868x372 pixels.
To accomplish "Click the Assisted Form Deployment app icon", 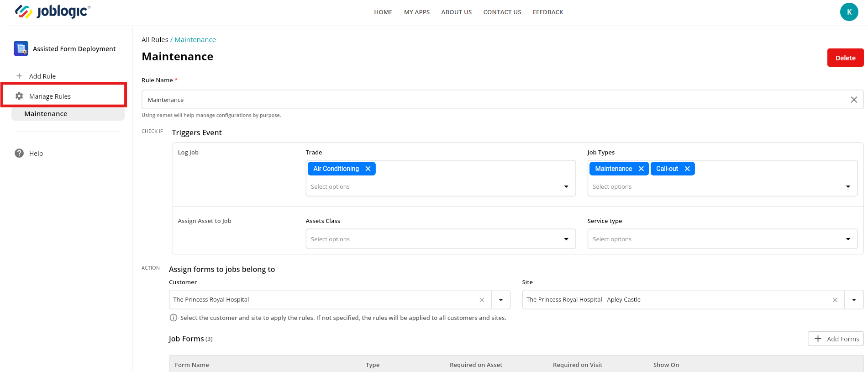I will [x=21, y=48].
